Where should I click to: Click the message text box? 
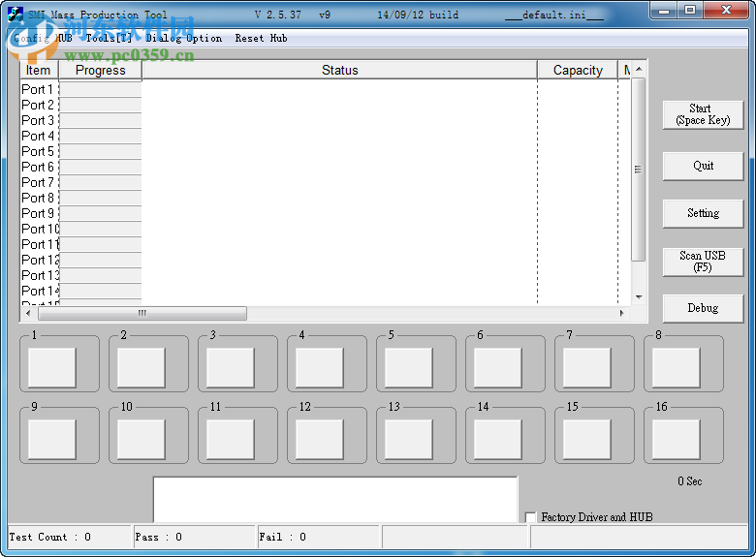(x=335, y=500)
